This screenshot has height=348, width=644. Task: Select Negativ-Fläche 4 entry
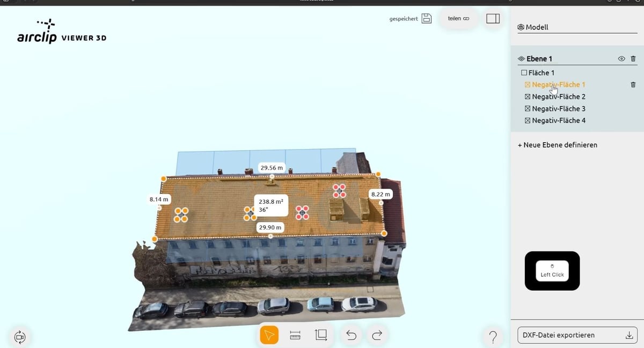tap(559, 121)
